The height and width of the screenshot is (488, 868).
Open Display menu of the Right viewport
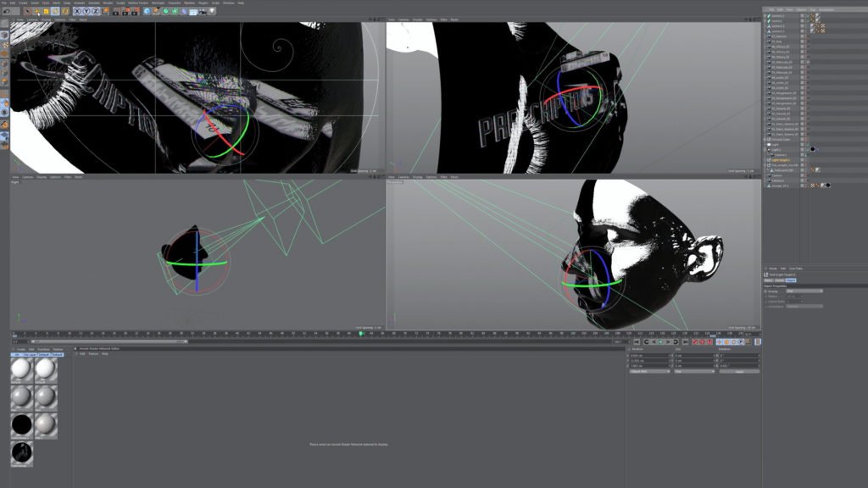coord(42,177)
